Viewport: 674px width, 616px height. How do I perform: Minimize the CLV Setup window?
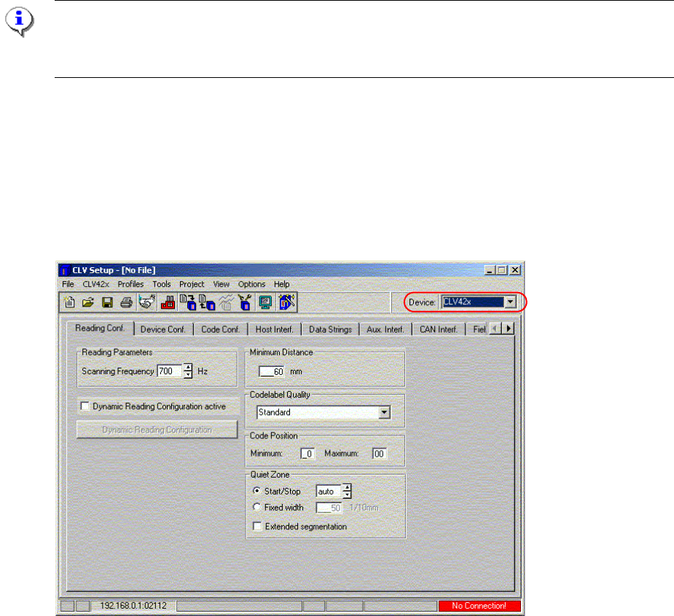(x=490, y=270)
